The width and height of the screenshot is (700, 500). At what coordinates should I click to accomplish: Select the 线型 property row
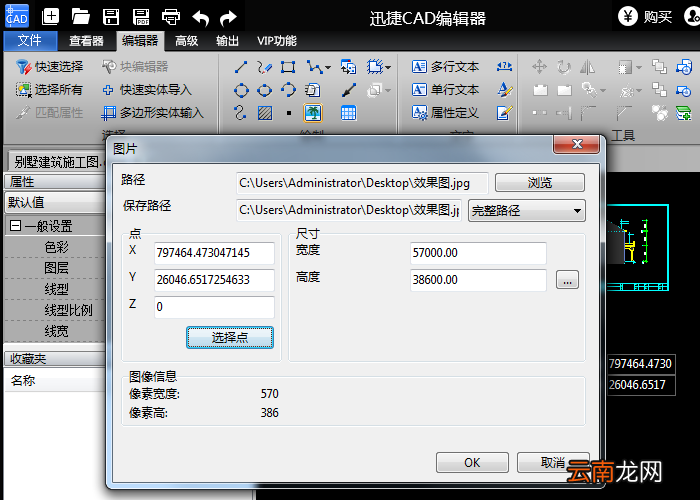(55, 289)
